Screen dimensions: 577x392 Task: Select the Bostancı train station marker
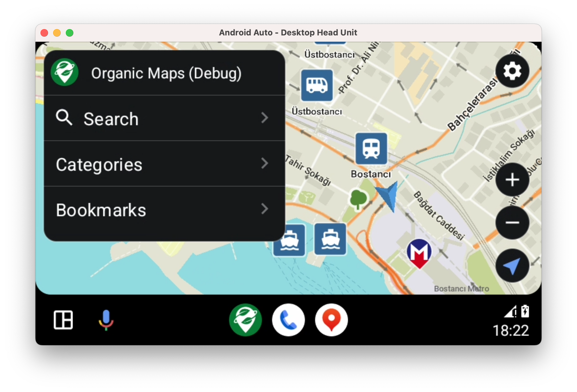tap(371, 149)
